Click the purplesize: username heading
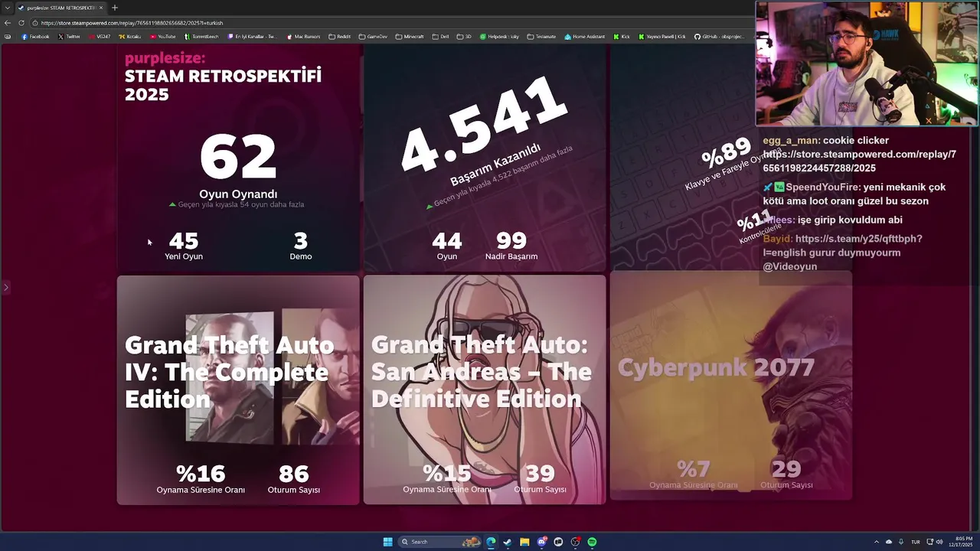This screenshot has height=551, width=980. 165,58
